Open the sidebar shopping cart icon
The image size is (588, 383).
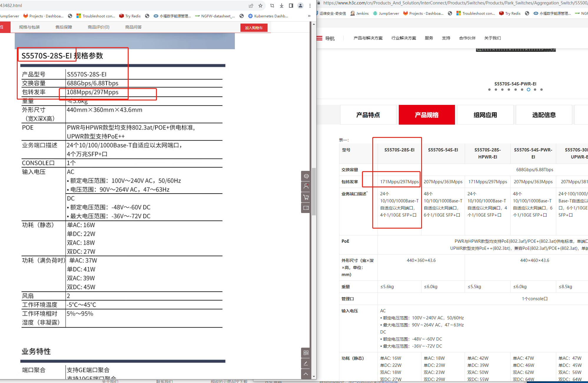click(x=306, y=197)
